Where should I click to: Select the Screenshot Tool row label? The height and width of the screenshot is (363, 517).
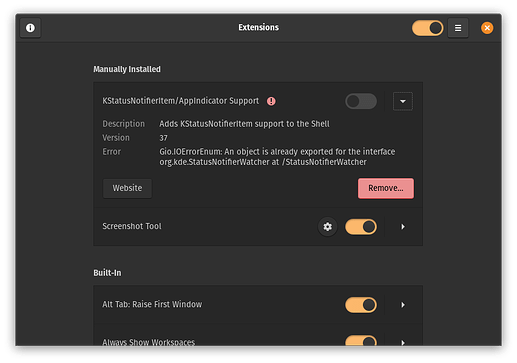(132, 226)
